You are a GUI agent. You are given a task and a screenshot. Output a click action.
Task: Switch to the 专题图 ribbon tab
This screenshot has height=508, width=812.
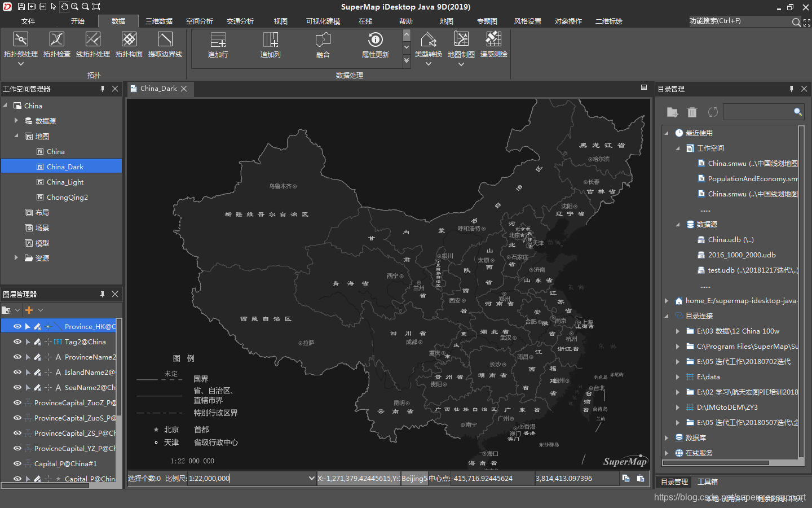487,21
